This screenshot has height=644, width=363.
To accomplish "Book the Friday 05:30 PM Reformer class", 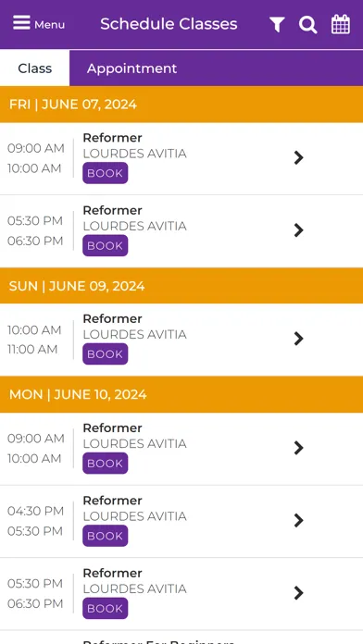I will point(106,245).
